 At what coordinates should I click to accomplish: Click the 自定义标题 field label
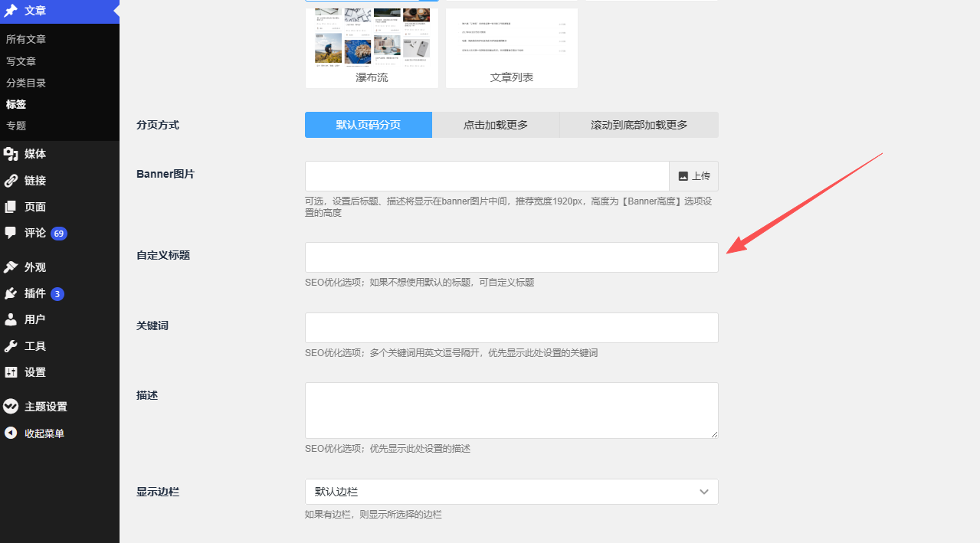coord(163,255)
